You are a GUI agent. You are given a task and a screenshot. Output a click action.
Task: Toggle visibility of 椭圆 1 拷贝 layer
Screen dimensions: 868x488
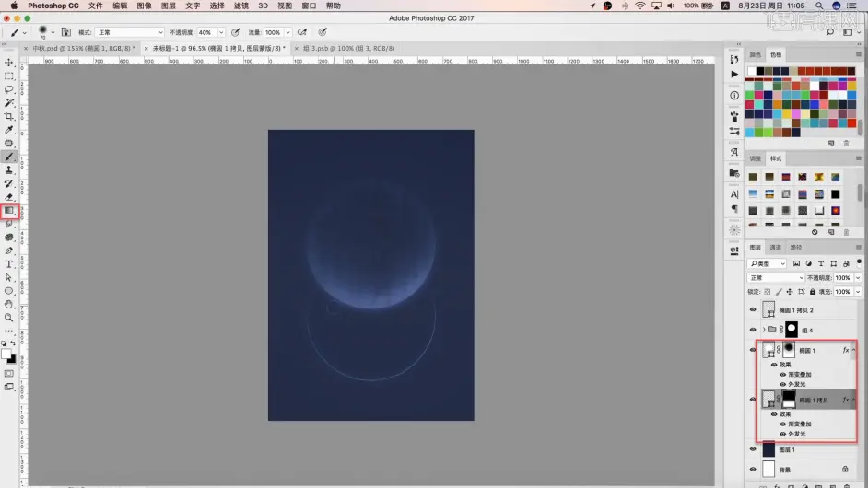(x=752, y=400)
